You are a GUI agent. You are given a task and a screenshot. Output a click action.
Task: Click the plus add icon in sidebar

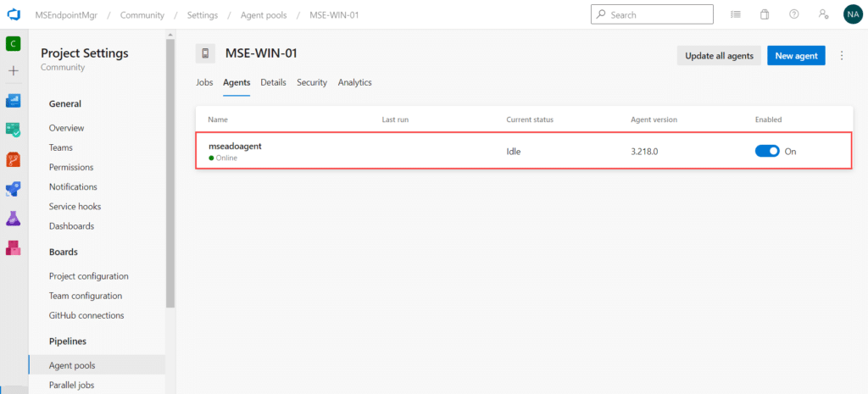[14, 71]
